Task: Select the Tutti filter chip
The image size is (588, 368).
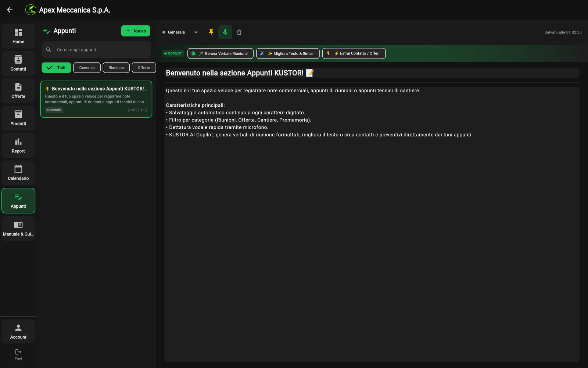Action: point(56,68)
